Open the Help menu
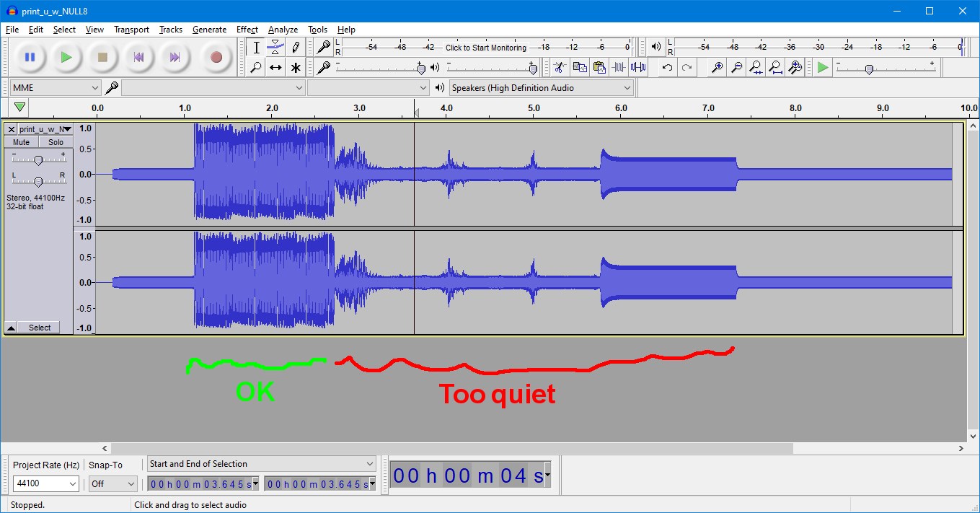The width and height of the screenshot is (980, 513). [x=346, y=30]
